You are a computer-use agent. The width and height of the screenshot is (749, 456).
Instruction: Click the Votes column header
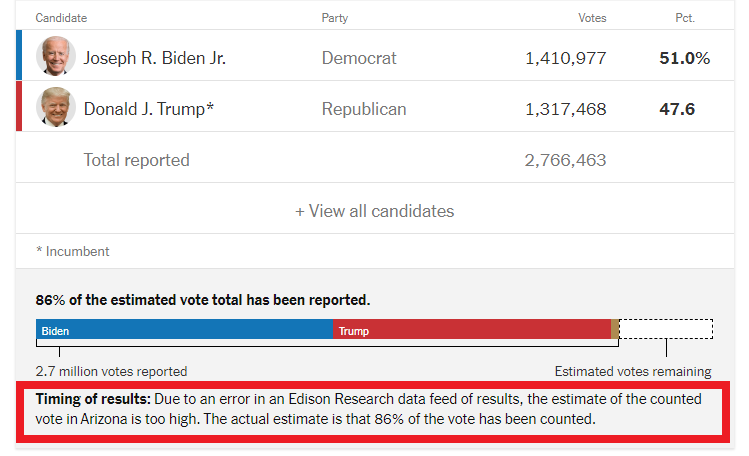(592, 18)
